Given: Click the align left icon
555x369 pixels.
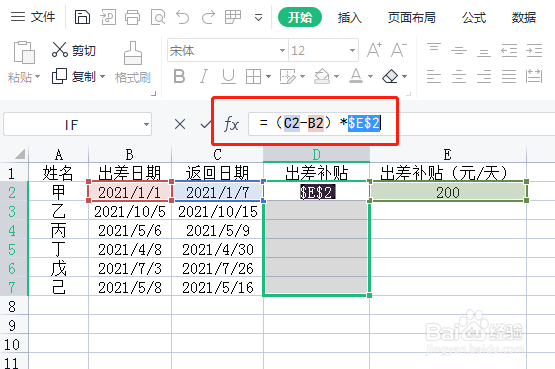Looking at the screenshot, I should pyautogui.click(x=434, y=76).
